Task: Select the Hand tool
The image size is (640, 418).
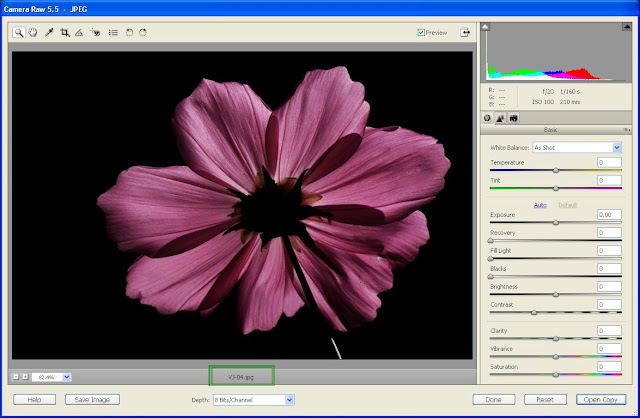Action: tap(32, 32)
